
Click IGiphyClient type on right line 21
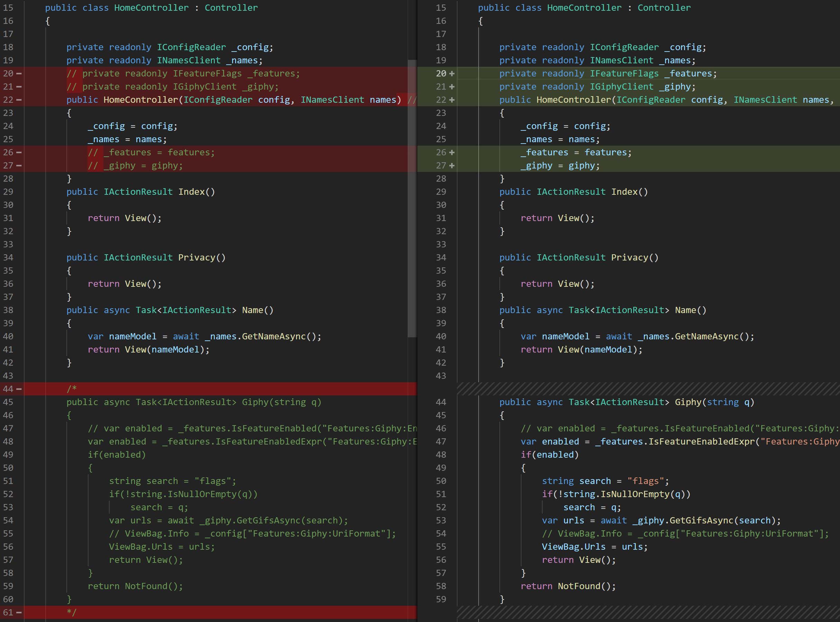[x=621, y=87]
